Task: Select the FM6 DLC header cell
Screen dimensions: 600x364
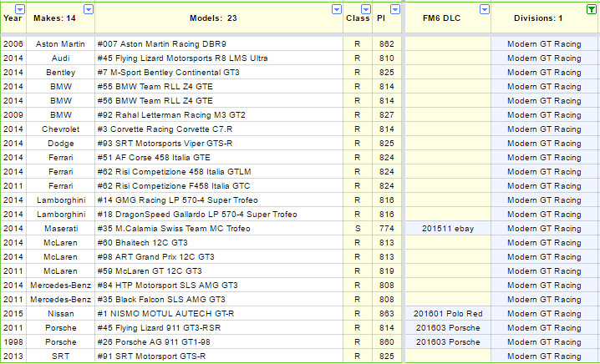Action: coord(448,18)
